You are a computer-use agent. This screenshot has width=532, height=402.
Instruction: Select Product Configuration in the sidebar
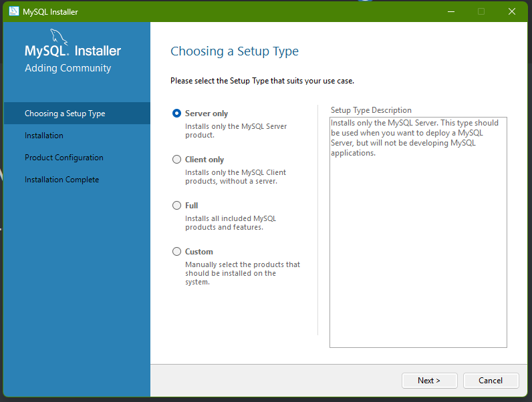tap(64, 158)
